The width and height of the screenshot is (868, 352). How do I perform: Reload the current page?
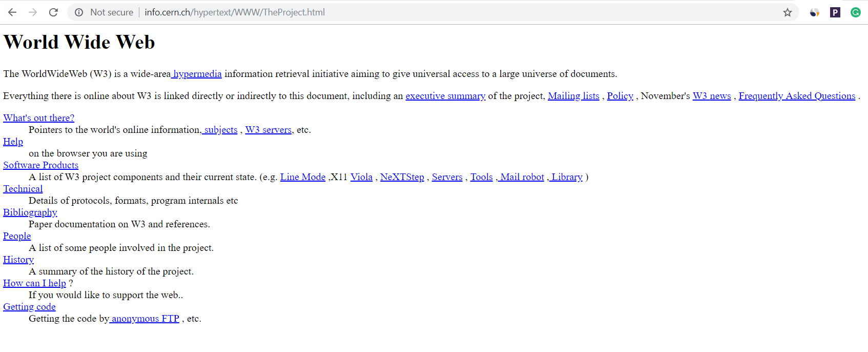(x=53, y=12)
